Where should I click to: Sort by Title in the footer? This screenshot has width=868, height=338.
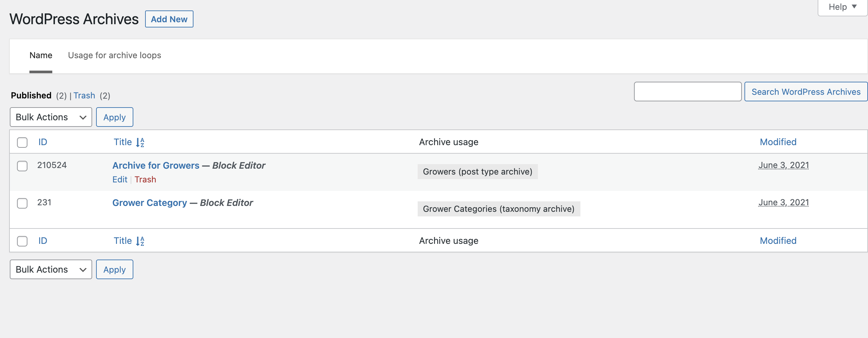tap(123, 241)
